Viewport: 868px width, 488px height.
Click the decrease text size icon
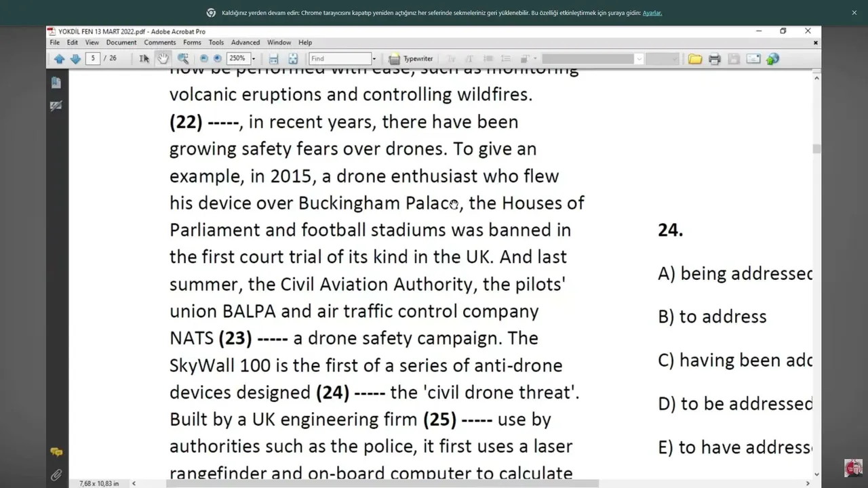[x=451, y=59]
